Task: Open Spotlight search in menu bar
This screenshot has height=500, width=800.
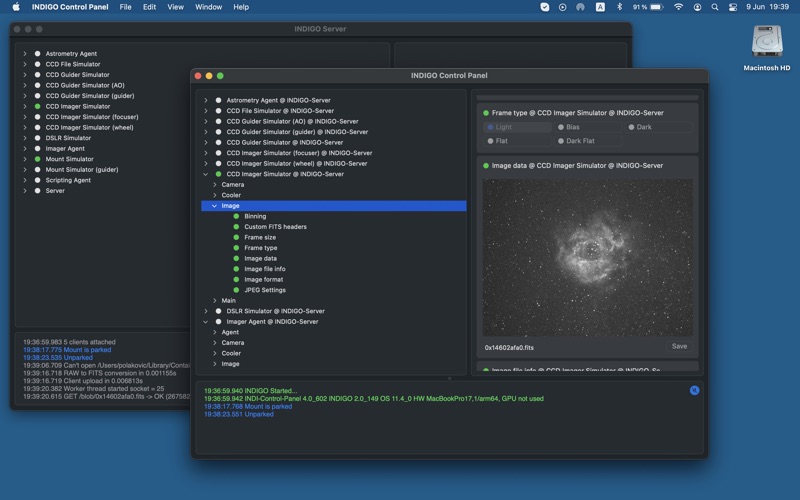Action: coord(715,7)
